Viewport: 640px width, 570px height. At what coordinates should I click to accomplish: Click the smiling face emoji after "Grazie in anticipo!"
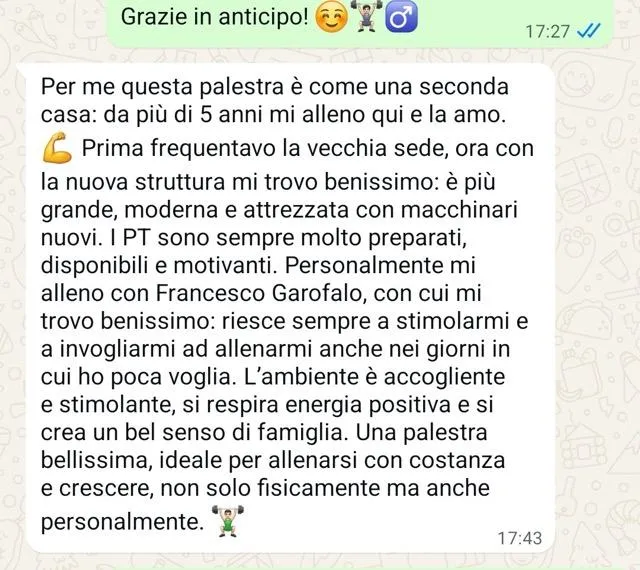(x=332, y=18)
